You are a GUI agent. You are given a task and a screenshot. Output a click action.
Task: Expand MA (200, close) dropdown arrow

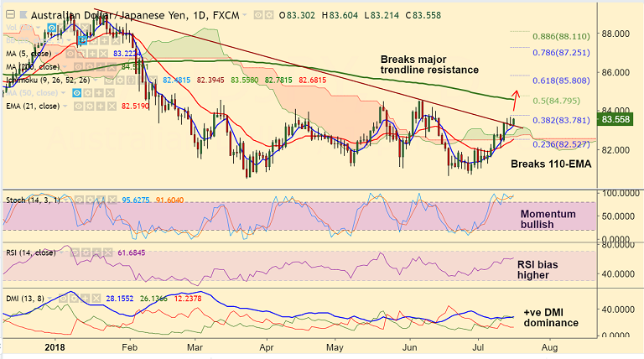[65, 67]
